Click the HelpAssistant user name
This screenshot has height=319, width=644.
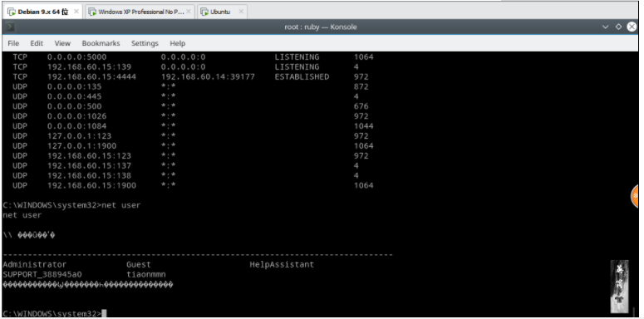click(x=282, y=264)
